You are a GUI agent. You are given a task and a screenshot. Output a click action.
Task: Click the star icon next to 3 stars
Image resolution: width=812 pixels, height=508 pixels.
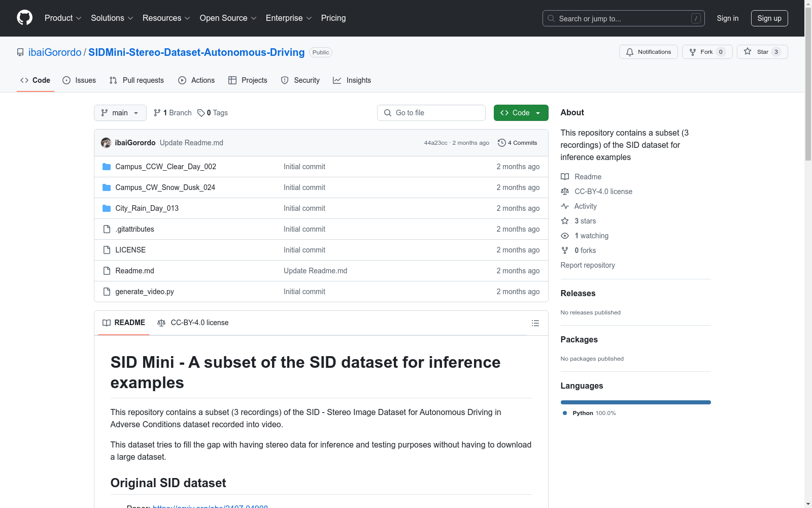click(x=565, y=221)
